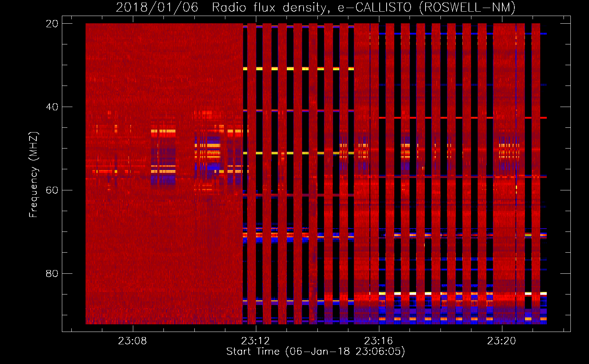Image resolution: width=589 pixels, height=364 pixels.
Task: Click the 'Frequency (MHZ)' axis label
Action: pos(33,175)
